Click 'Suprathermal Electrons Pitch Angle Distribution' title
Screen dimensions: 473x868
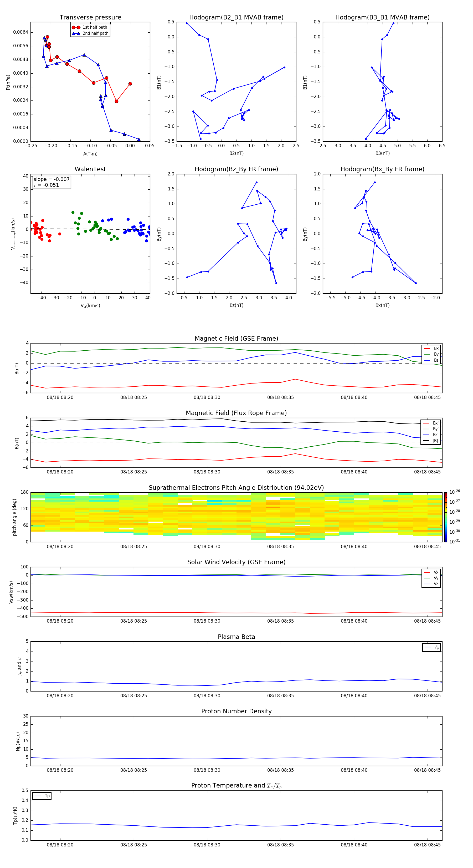tap(236, 488)
